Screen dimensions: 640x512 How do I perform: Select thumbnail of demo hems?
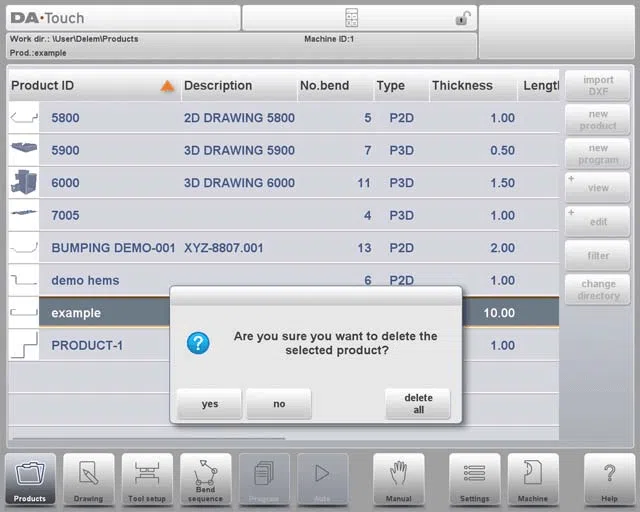tap(24, 280)
